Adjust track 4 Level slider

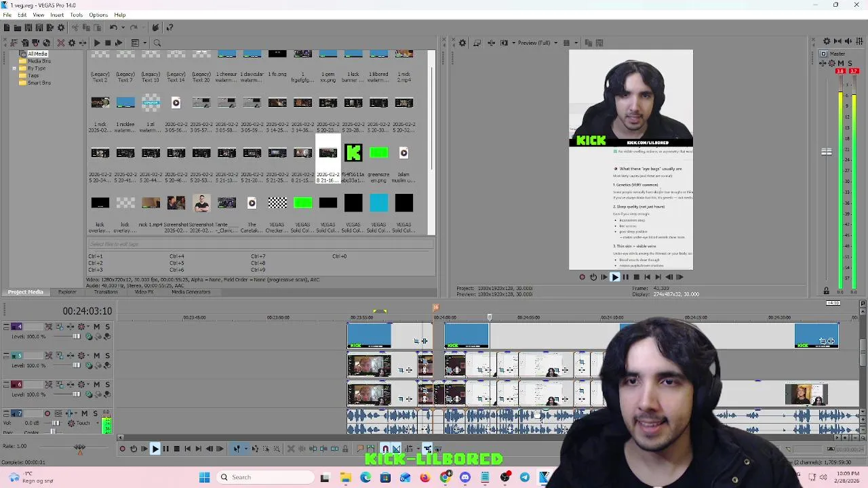coord(76,336)
